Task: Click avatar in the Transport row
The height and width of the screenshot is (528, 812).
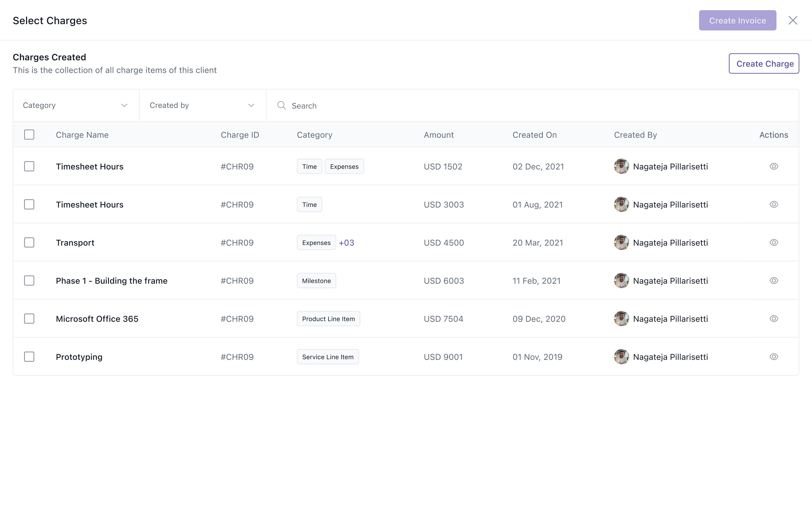Action: point(621,242)
